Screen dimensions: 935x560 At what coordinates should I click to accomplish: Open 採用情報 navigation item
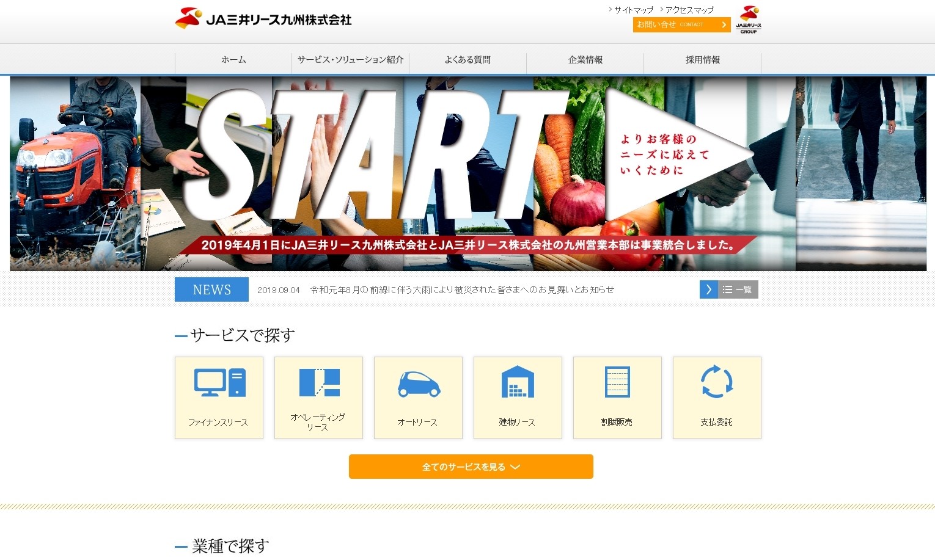702,60
